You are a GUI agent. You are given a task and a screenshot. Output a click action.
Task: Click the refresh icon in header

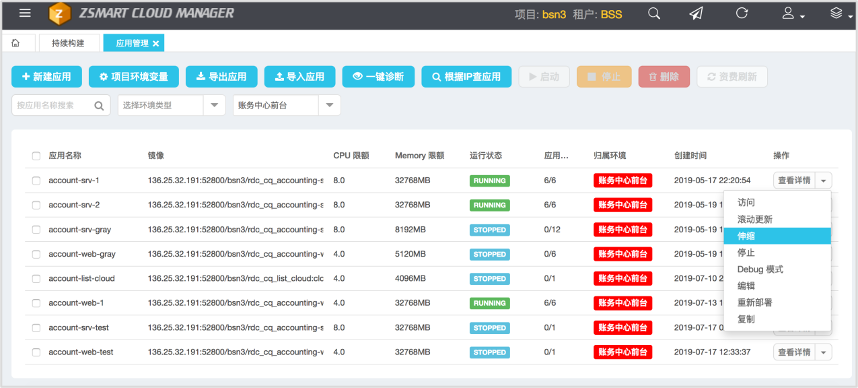[x=741, y=13]
